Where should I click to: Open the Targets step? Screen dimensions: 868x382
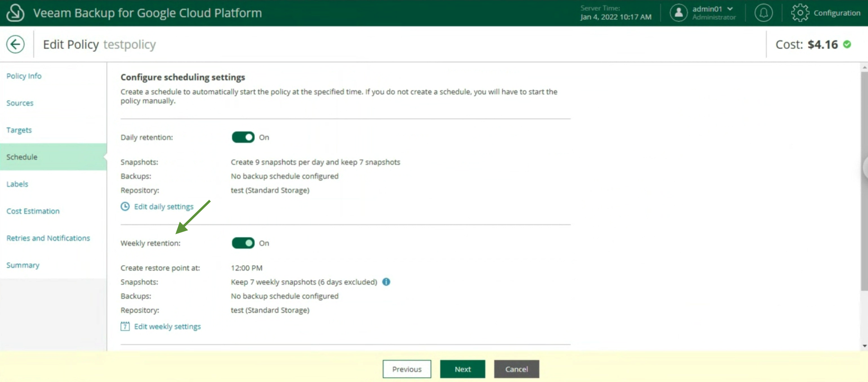(x=19, y=130)
